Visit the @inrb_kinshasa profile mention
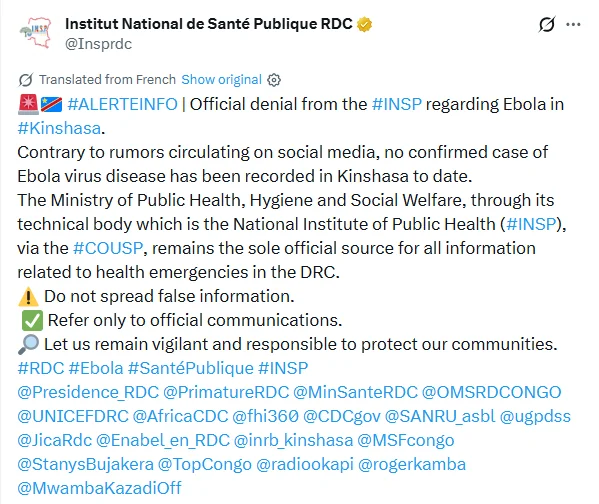Viewport: 599px width, 504px height. coord(293,441)
